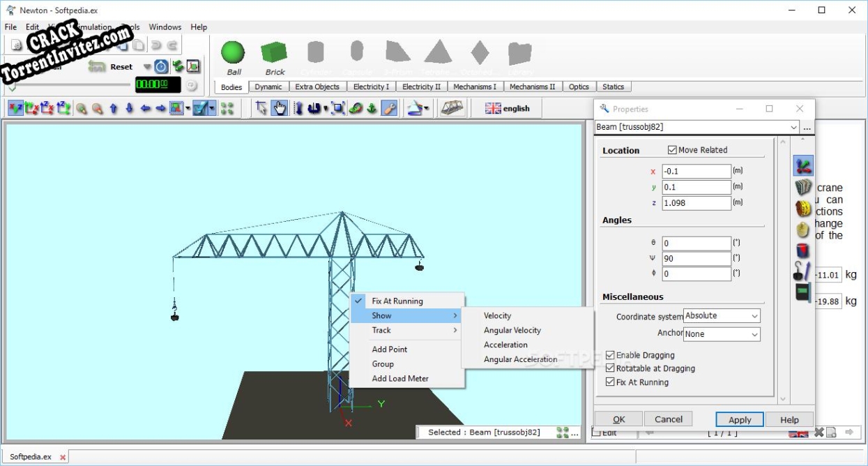This screenshot has width=868, height=466.
Task: Add a Brick body from toolbar
Action: (274, 53)
